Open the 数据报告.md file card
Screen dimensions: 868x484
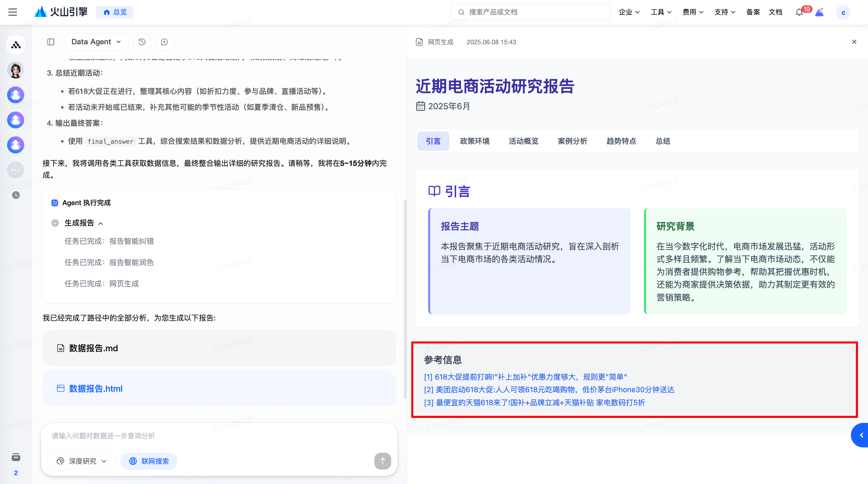pos(219,348)
